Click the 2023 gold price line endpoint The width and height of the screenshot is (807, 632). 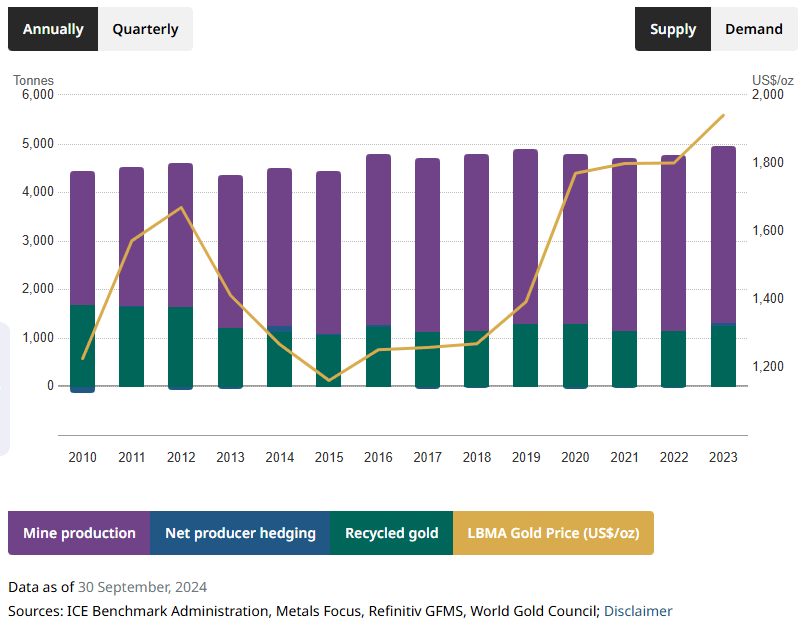[723, 115]
